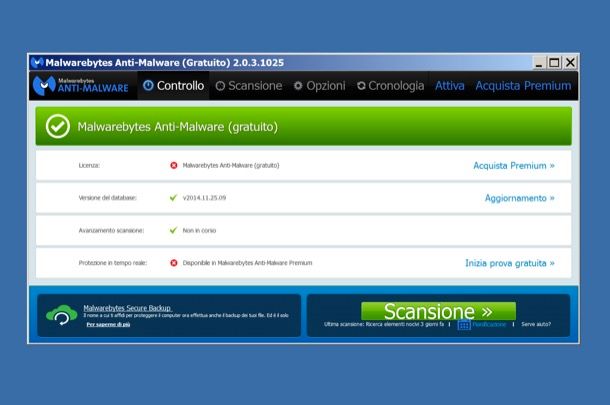This screenshot has width=610, height=405.
Task: Click the green status checkmark circle icon
Action: [58, 126]
